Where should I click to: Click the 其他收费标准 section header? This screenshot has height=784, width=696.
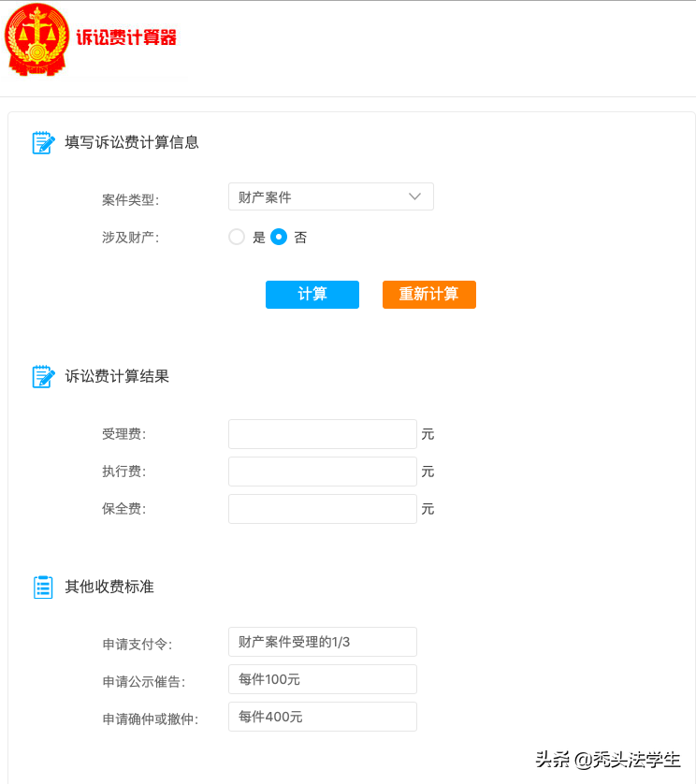coord(109,587)
